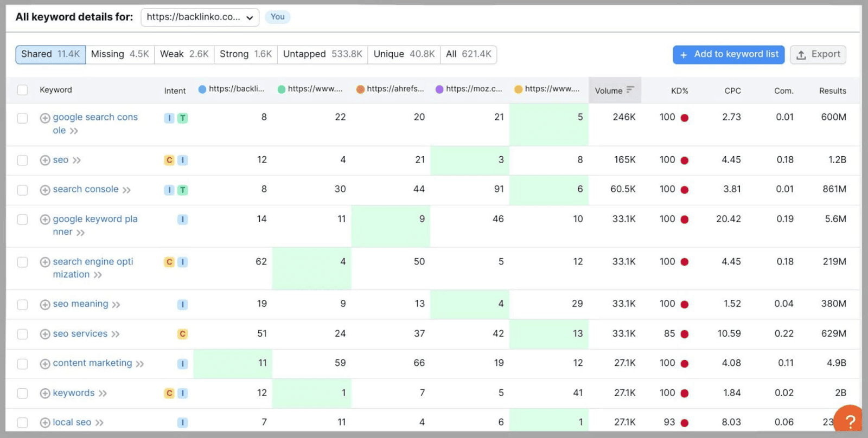
Task: Switch to the Missing 4.5K tab
Action: pos(120,54)
